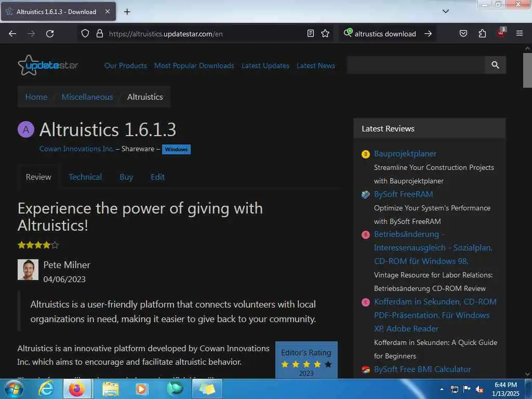Screen dimensions: 532x399
Task: Open the Betriebsänderung CD-ROM review link
Action: click(x=433, y=248)
